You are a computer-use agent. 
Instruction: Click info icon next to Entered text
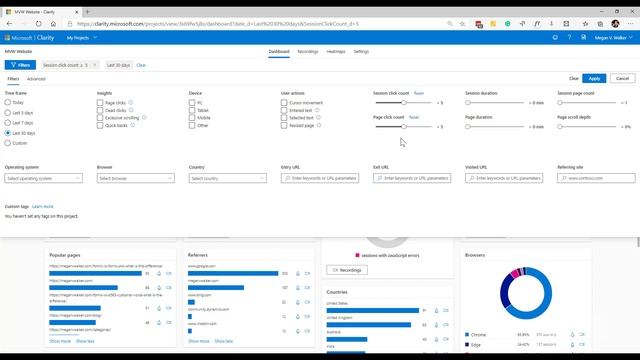click(x=317, y=110)
